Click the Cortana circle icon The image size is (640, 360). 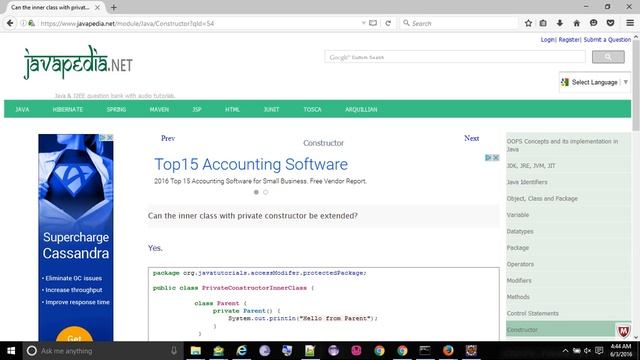31,351
